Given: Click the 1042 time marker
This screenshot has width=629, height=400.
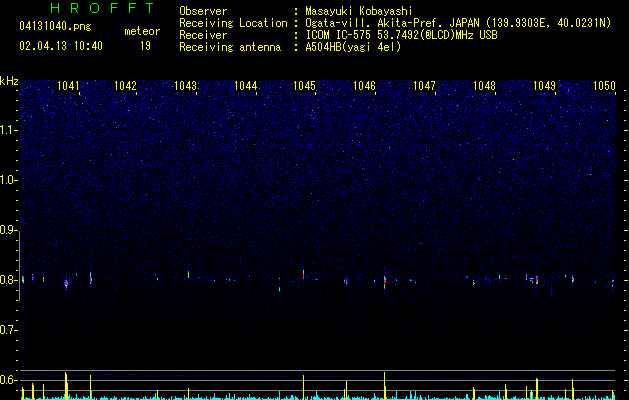Looking at the screenshot, I should pyautogui.click(x=126, y=86).
